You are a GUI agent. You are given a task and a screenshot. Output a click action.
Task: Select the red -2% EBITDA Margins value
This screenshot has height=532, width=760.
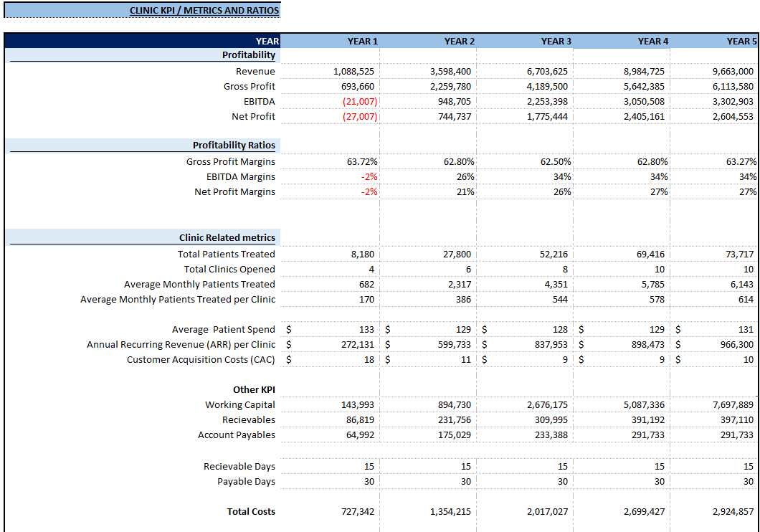368,176
